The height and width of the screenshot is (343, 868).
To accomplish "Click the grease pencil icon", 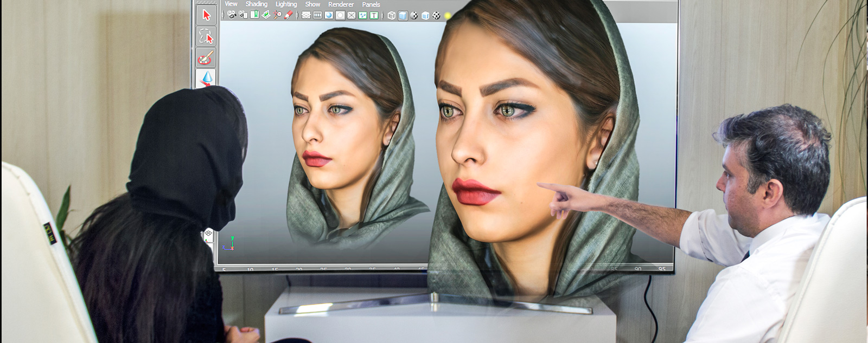I will (x=289, y=15).
